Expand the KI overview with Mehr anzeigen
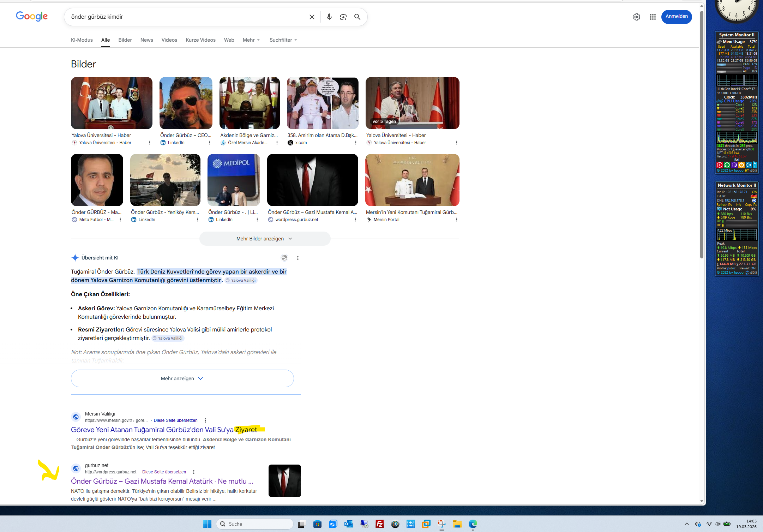The image size is (763, 532). point(182,378)
